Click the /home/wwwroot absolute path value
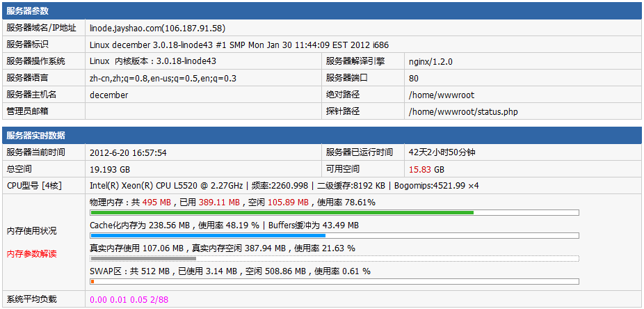This screenshot has height=309, width=644. coord(441,95)
